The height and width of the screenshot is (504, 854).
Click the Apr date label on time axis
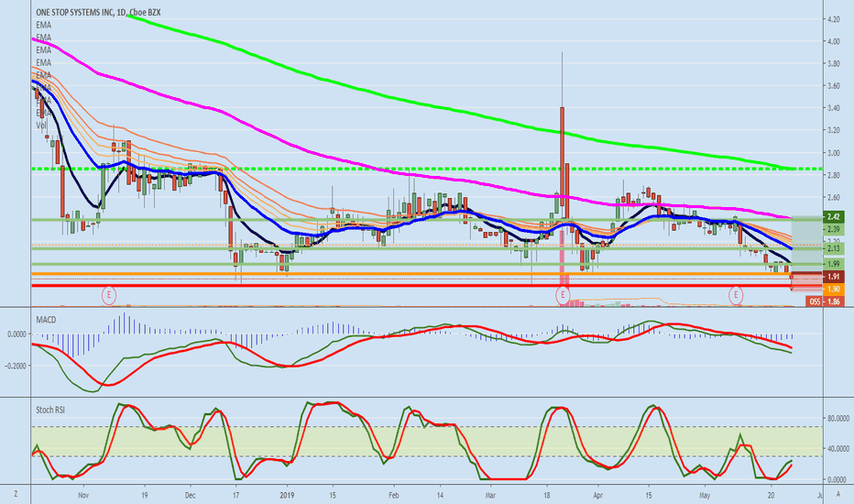pos(598,495)
